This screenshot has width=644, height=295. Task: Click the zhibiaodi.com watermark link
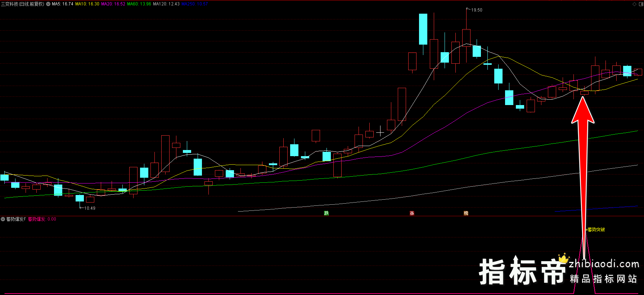pos(604,264)
